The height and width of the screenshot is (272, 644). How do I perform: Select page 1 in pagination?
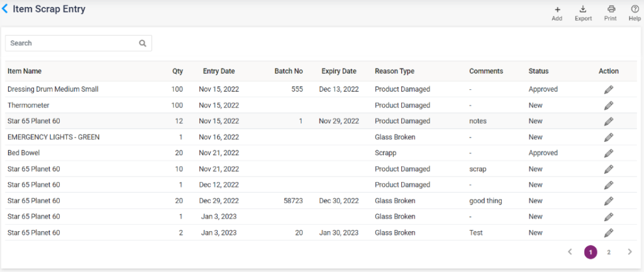tap(590, 252)
